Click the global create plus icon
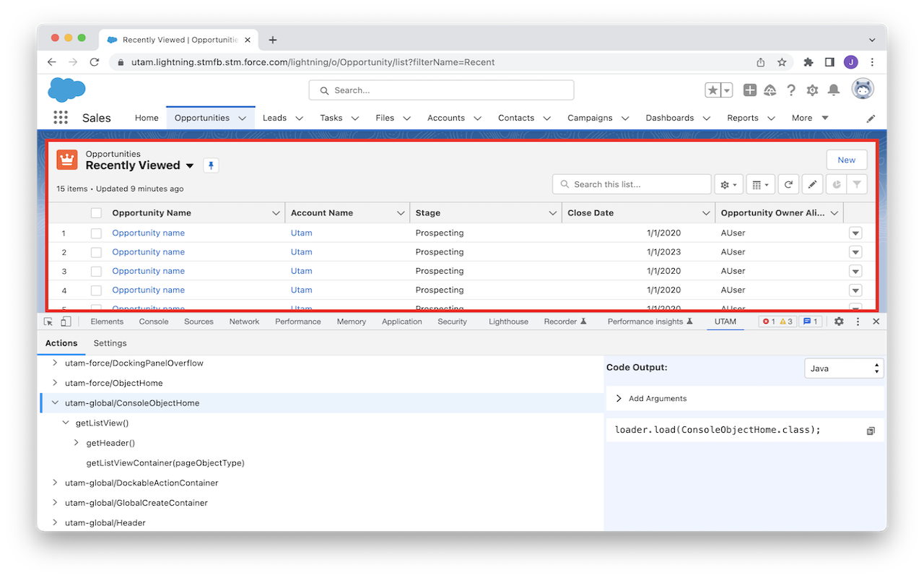Screen dimensions: 924x578 [750, 90]
